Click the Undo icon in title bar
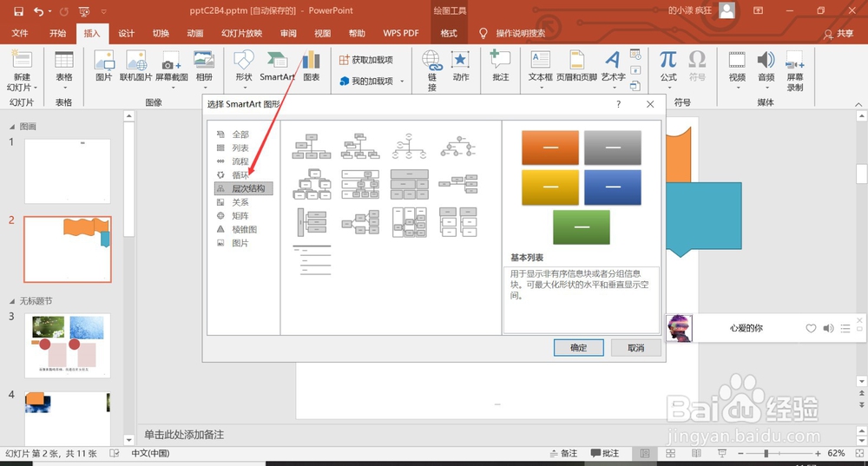This screenshot has width=868, height=466. tap(38, 10)
